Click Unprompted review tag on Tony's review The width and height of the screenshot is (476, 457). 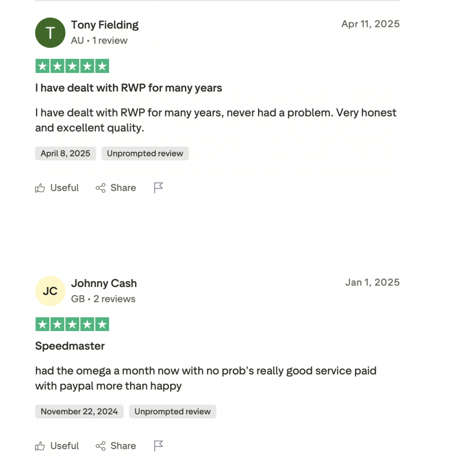pos(145,154)
